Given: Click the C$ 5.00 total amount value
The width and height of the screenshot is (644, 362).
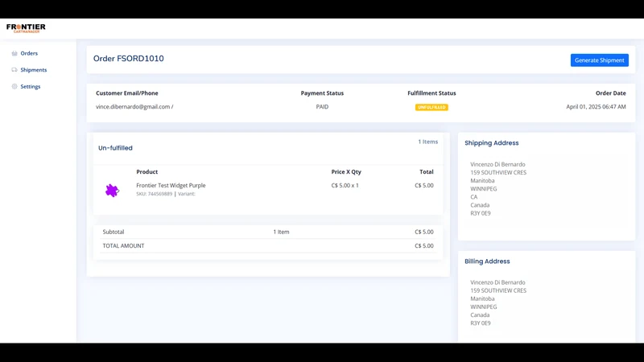Looking at the screenshot, I should (424, 246).
